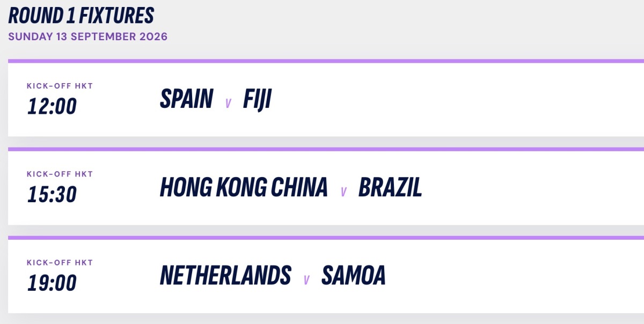Open the Spain team name
Viewport: 644px width, 324px height.
[186, 99]
